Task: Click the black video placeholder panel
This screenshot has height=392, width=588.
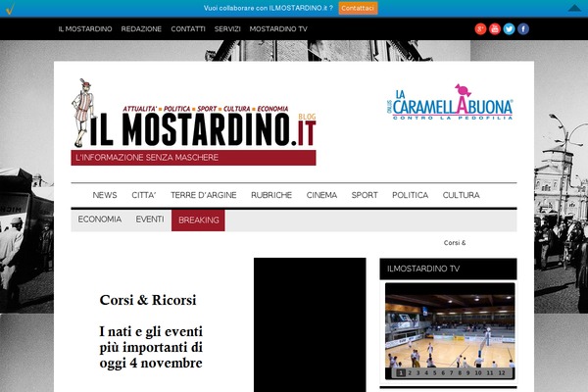Action: (x=310, y=324)
